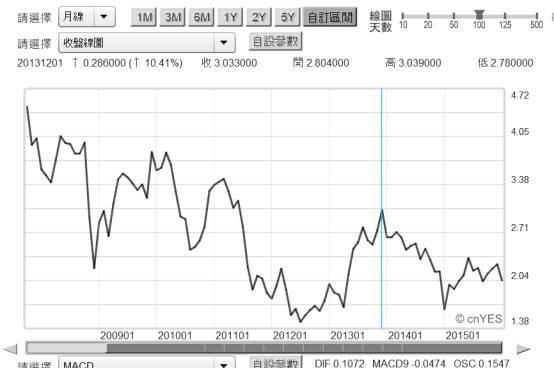554x368 pixels.
Task: Open the 月線 period dropdown
Action: (x=87, y=17)
